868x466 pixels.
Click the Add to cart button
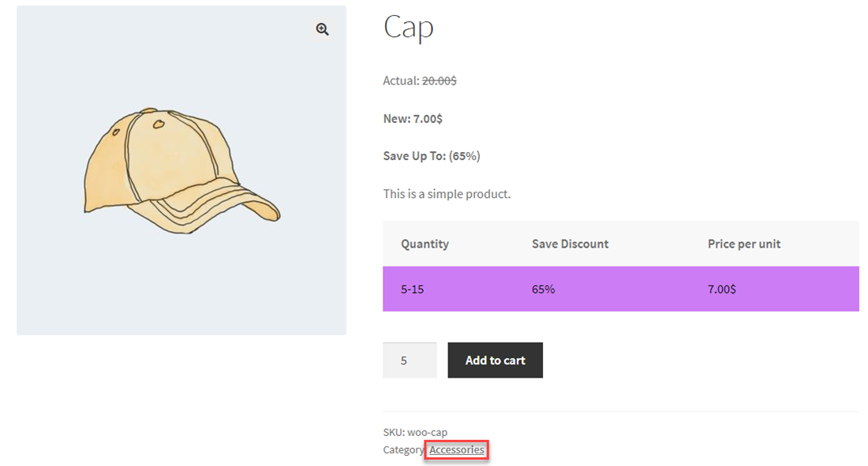495,360
